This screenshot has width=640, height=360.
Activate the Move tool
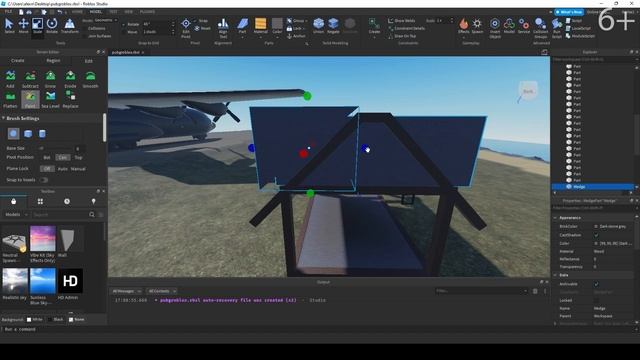[x=23, y=26]
